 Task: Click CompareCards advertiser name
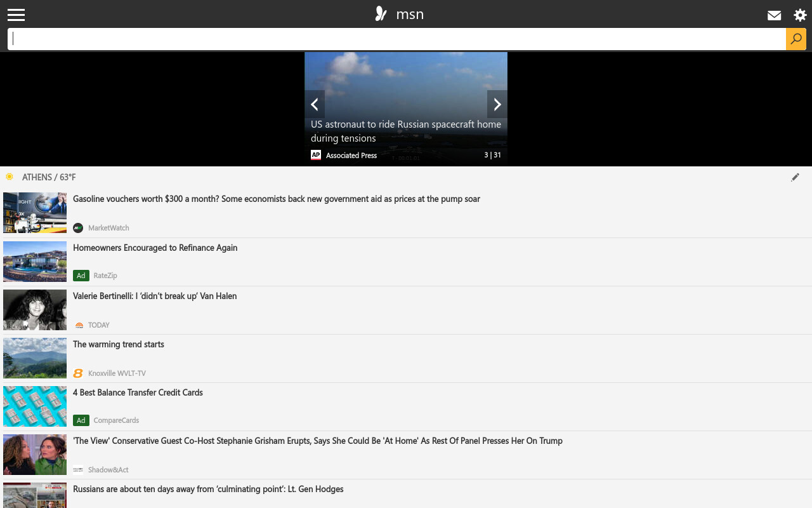[116, 420]
